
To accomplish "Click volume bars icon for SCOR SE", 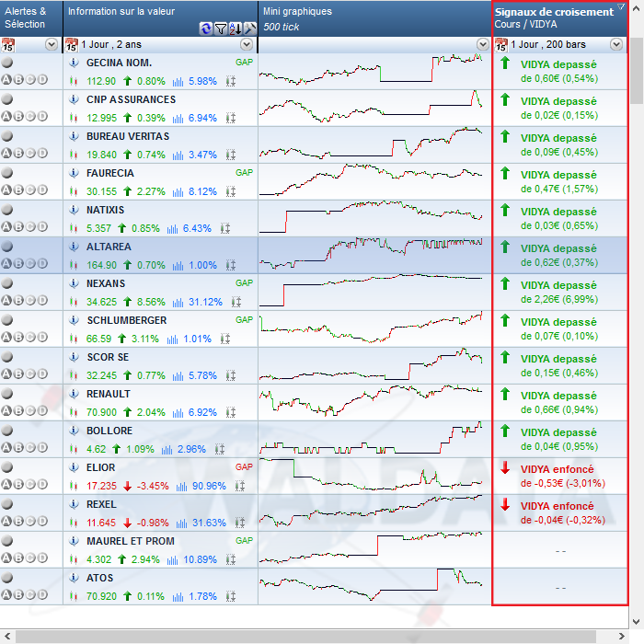I will click(178, 375).
